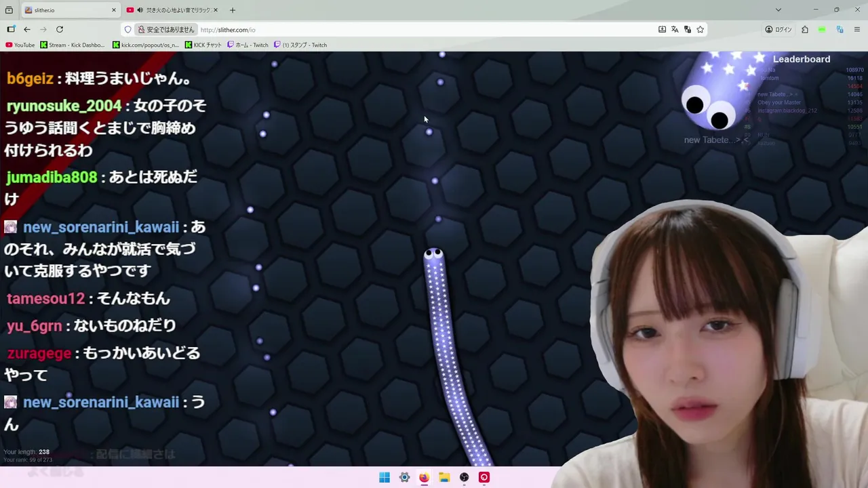The image size is (868, 488).
Task: Open the Extensions puzzle icon
Action: point(805,29)
